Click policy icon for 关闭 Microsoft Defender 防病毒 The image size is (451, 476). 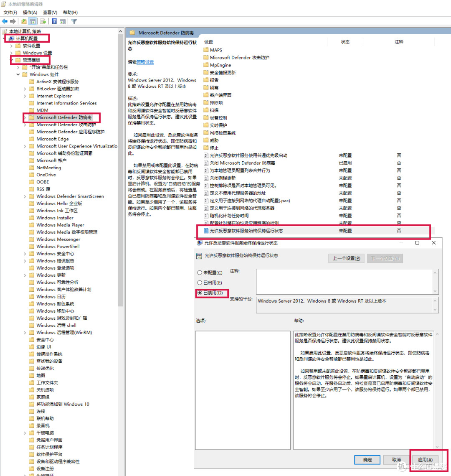tap(206, 163)
